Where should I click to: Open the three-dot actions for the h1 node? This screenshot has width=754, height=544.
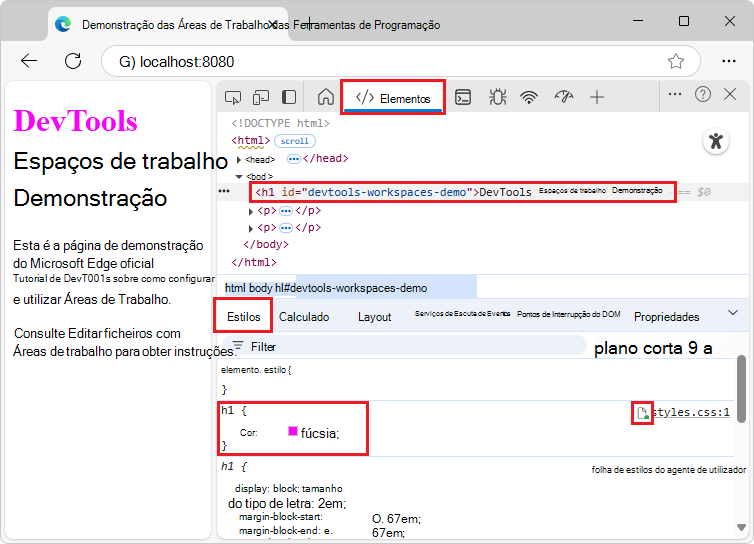[x=224, y=191]
